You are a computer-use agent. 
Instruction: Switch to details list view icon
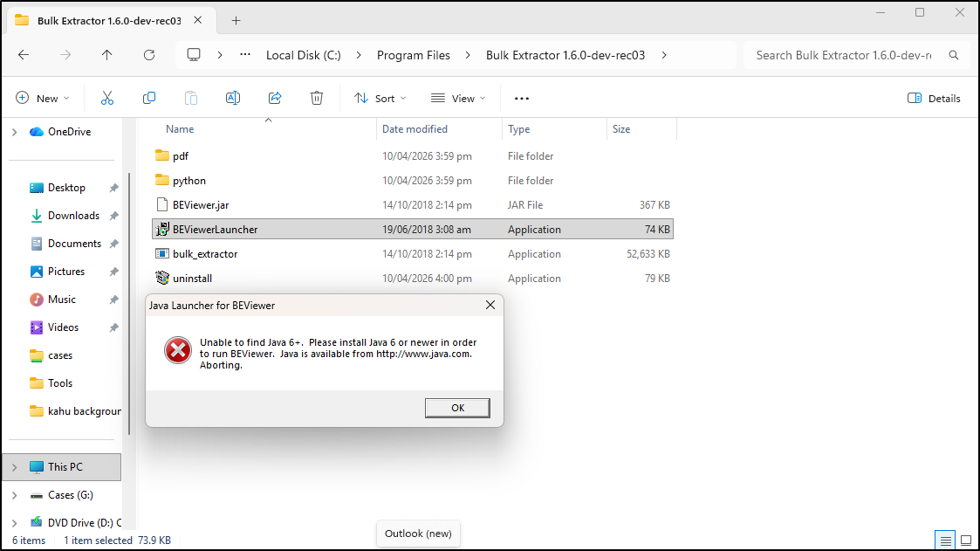click(946, 541)
